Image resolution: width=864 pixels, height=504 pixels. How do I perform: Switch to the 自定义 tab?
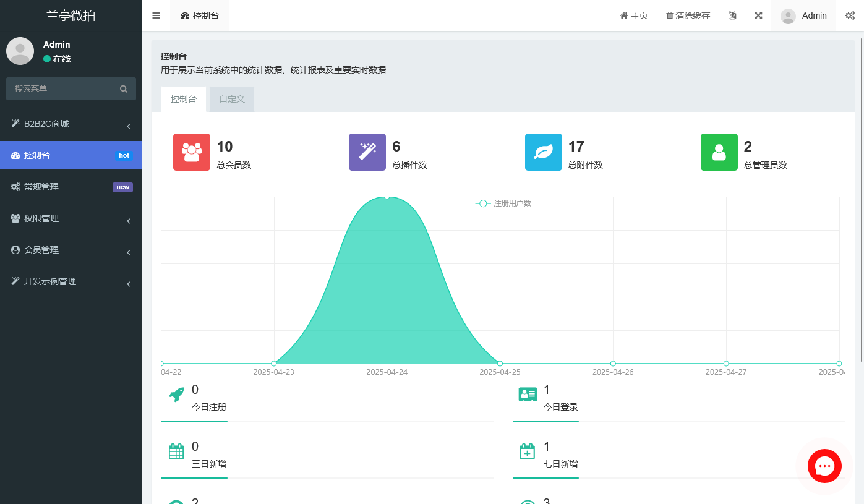(x=231, y=98)
